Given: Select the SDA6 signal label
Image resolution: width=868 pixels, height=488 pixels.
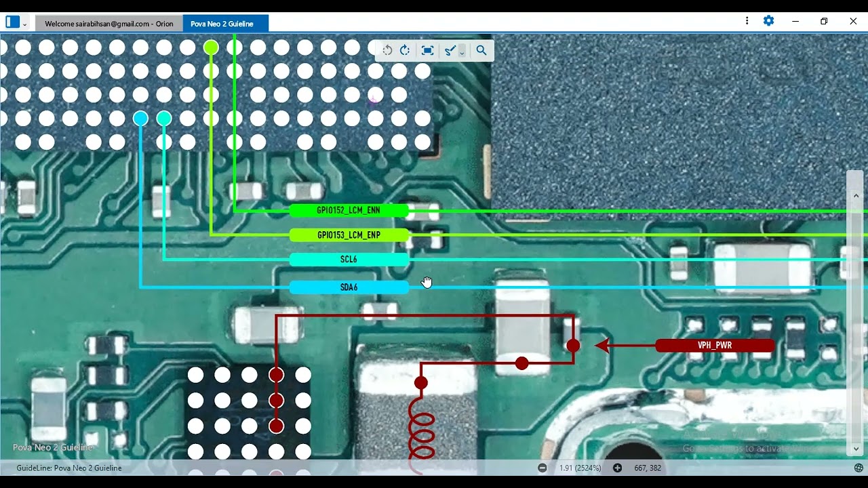Looking at the screenshot, I should [x=349, y=287].
